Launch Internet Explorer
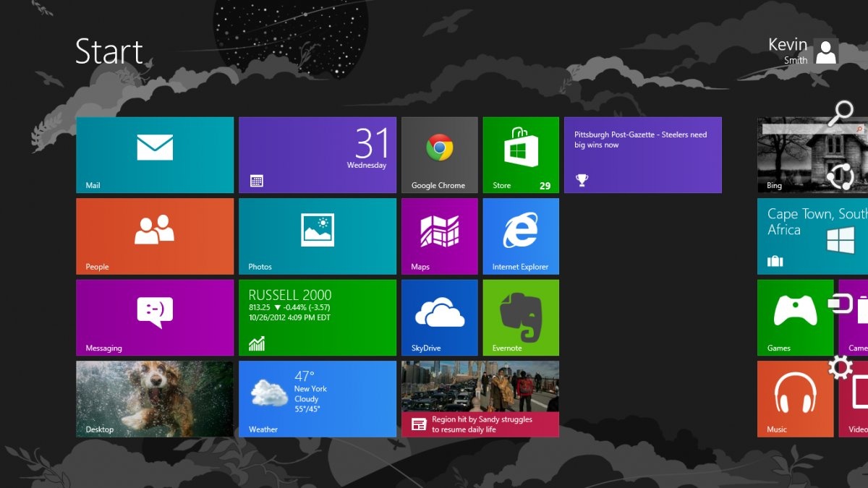 point(521,236)
